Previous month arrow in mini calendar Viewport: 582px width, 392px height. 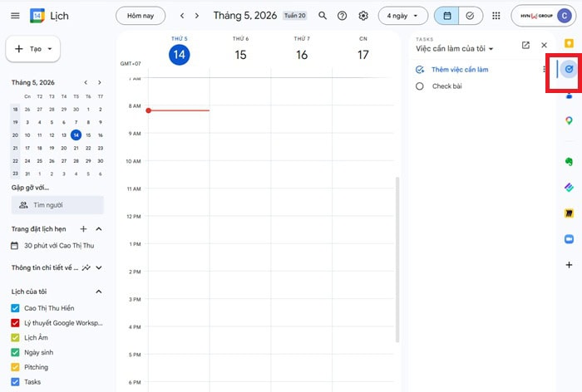click(86, 82)
